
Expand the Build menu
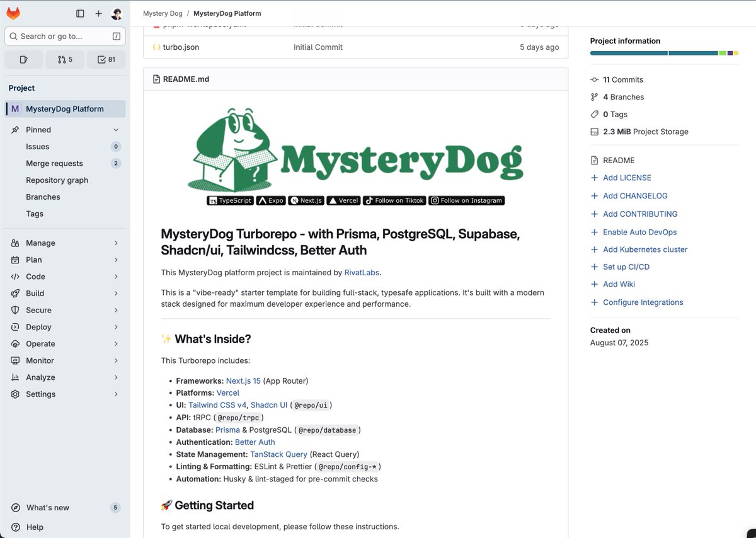[65, 294]
